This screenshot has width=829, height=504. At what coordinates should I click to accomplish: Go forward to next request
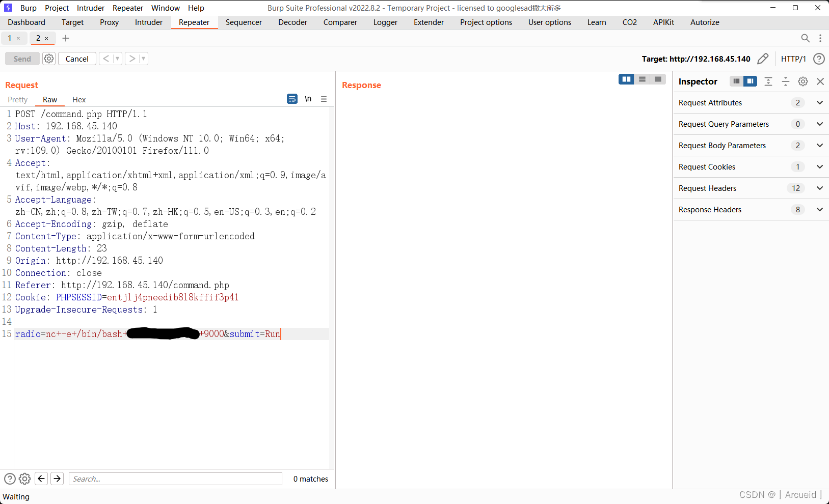click(x=132, y=59)
